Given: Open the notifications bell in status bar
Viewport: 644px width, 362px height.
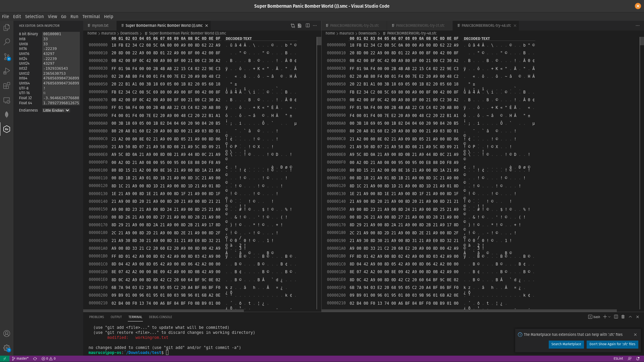Looking at the screenshot, I should click(x=638, y=358).
